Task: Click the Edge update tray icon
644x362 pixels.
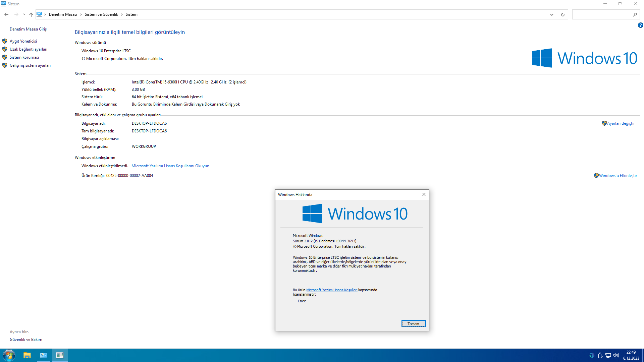Action: (x=592, y=355)
